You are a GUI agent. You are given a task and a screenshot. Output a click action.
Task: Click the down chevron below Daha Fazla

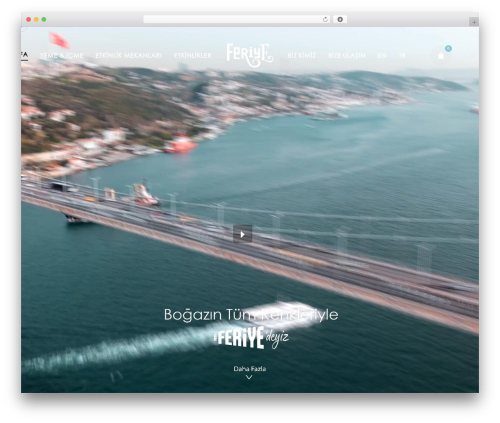(249, 377)
